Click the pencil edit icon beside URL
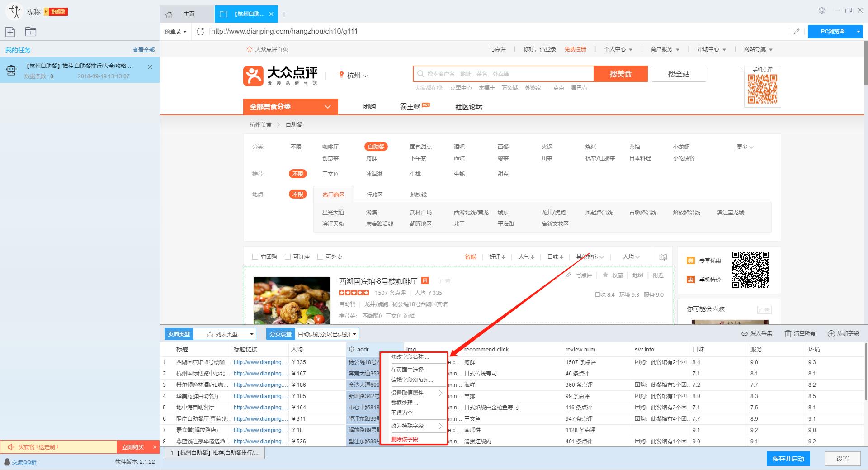 pos(797,31)
